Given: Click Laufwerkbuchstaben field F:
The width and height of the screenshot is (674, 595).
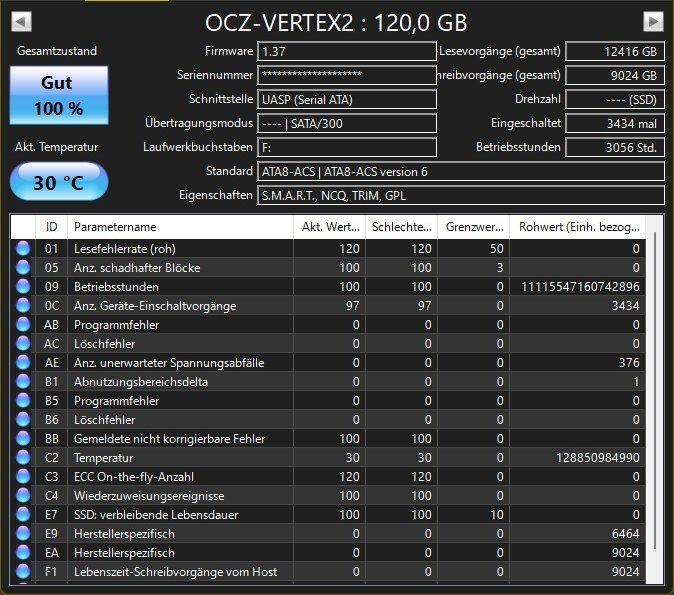Looking at the screenshot, I should click(x=347, y=147).
